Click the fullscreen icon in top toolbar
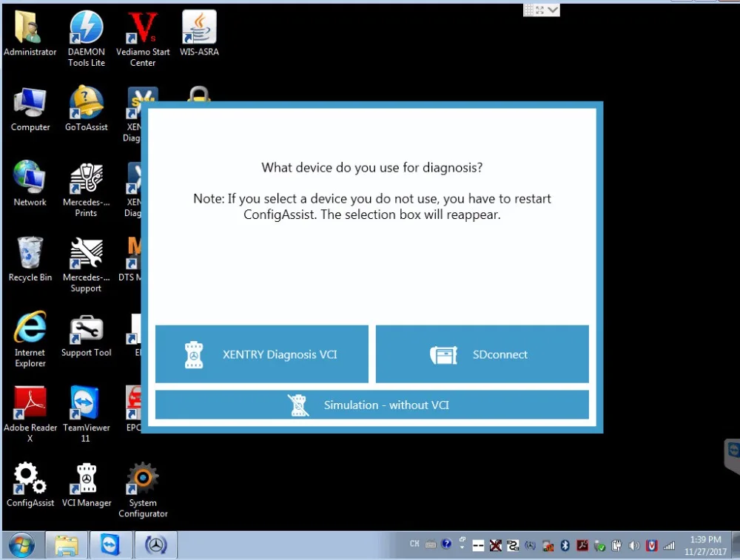 tap(540, 10)
